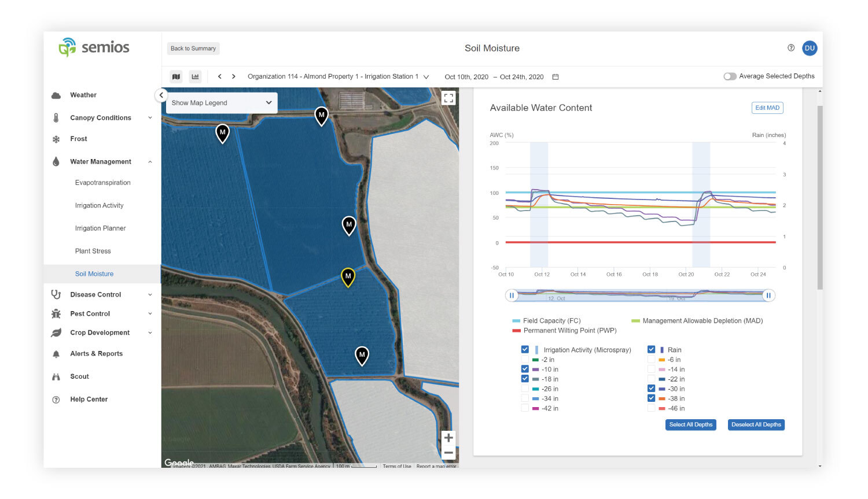This screenshot has width=868, height=499.
Task: Expand Disease Control chevron
Action: point(150,295)
